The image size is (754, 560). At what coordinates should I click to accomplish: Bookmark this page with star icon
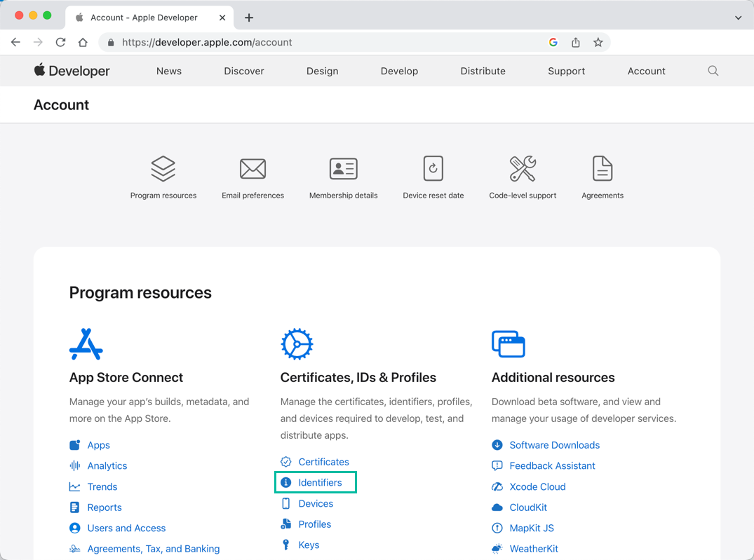point(598,42)
